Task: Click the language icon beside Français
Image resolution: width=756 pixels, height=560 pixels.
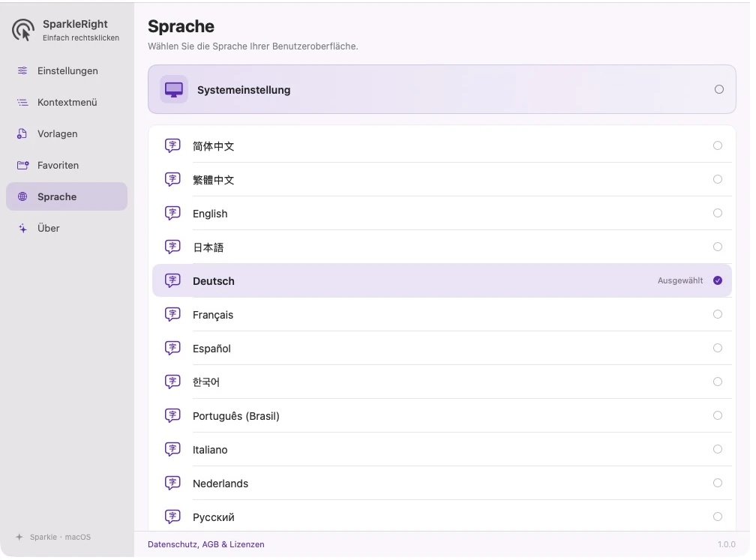Action: click(172, 314)
